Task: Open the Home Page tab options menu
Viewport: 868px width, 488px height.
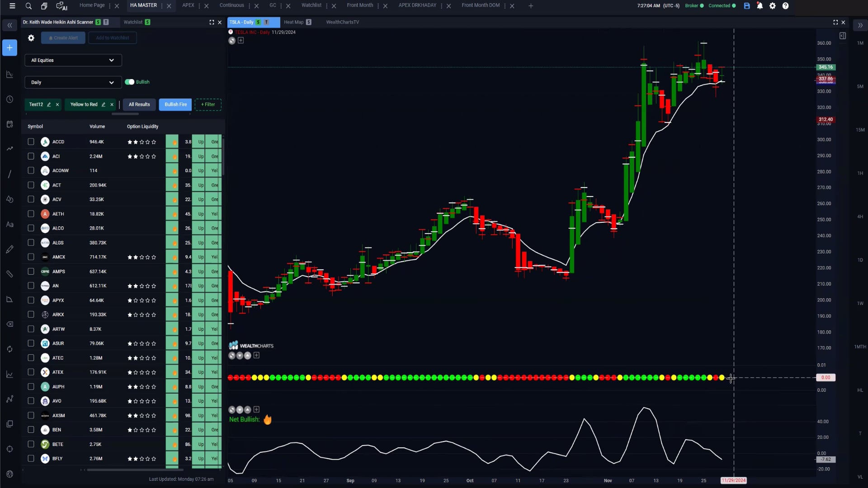Action: [109, 6]
